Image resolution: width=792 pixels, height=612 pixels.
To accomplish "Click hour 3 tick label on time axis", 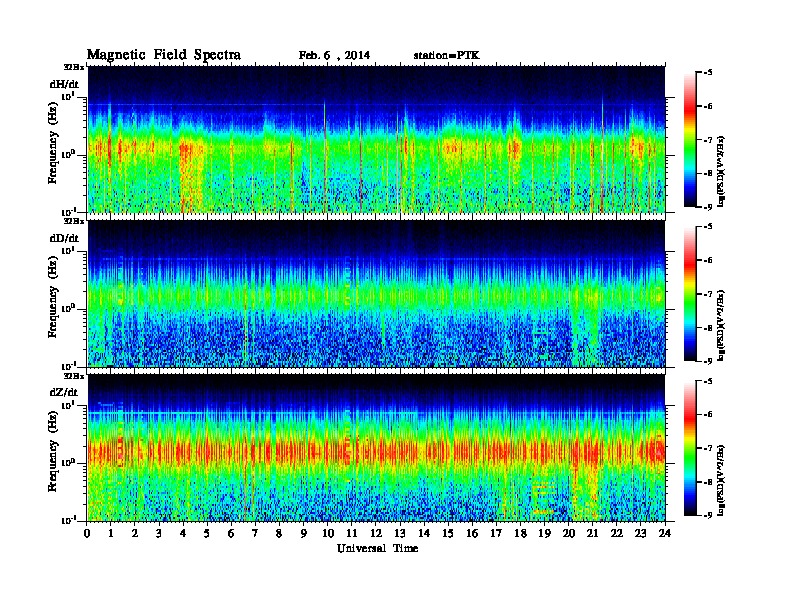I will (159, 533).
